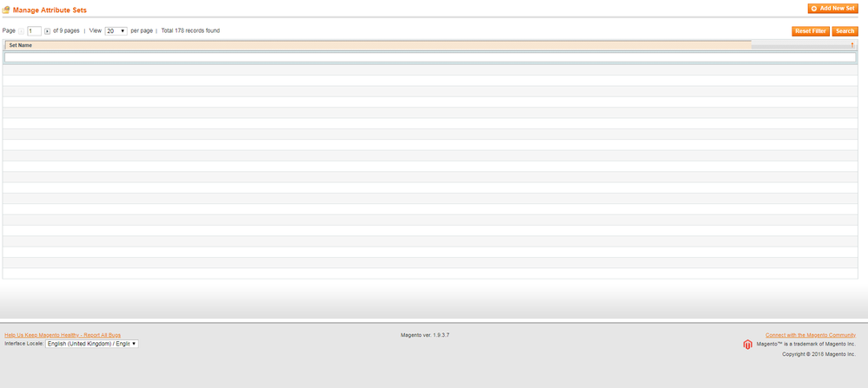Click the orange sort arrow in header

pos(851,45)
